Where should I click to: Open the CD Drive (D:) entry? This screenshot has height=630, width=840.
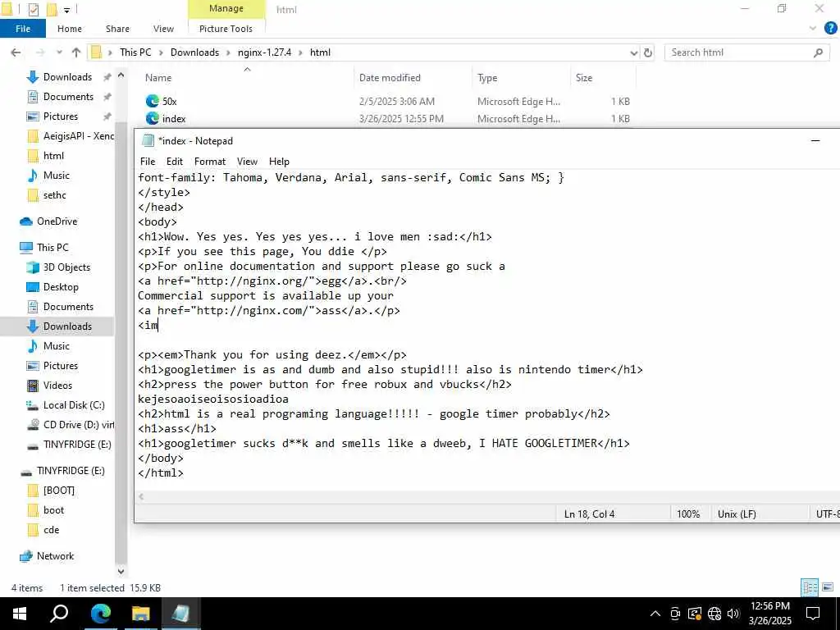[x=78, y=425]
